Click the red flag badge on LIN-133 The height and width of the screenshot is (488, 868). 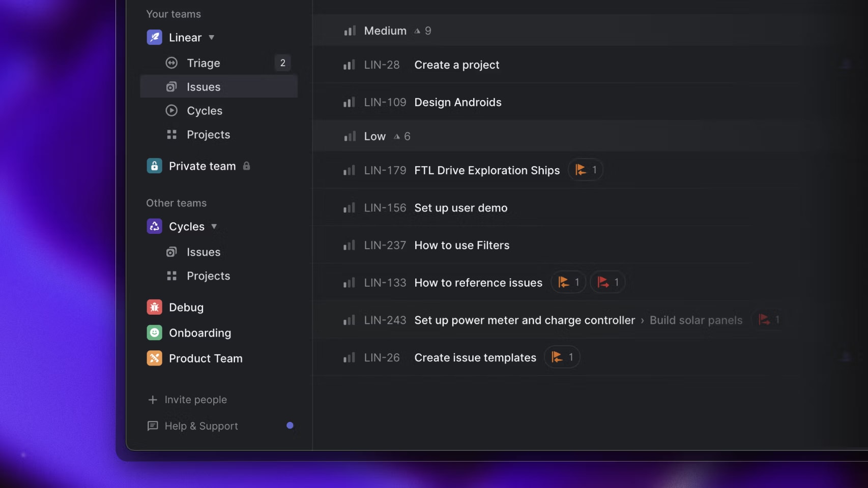pyautogui.click(x=608, y=282)
